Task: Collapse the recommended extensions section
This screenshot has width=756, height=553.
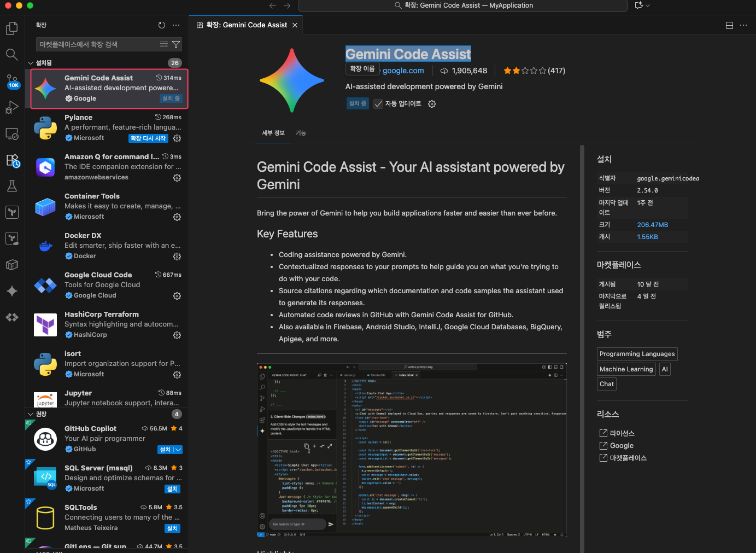Action: pos(31,414)
